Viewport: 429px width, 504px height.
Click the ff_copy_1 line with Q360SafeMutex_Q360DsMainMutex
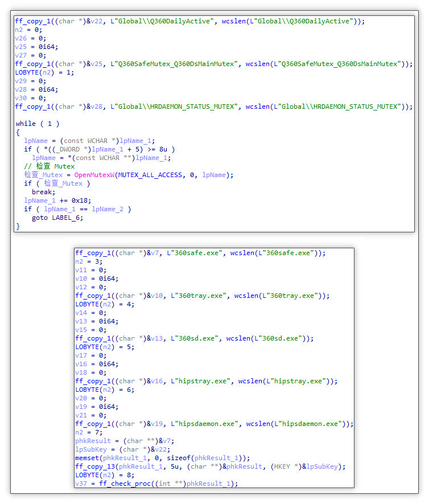pyautogui.click(x=213, y=64)
